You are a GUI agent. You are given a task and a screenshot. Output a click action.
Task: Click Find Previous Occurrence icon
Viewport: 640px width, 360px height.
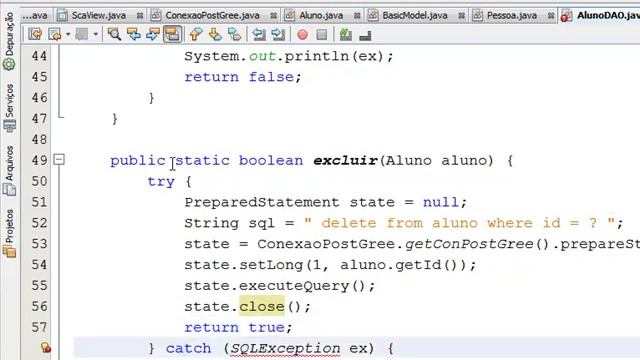(133, 34)
